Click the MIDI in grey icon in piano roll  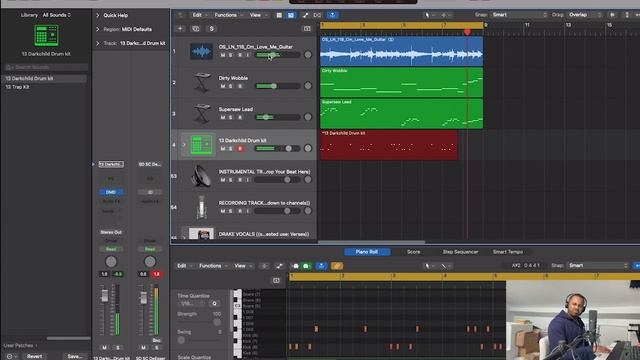pyautogui.click(x=296, y=266)
